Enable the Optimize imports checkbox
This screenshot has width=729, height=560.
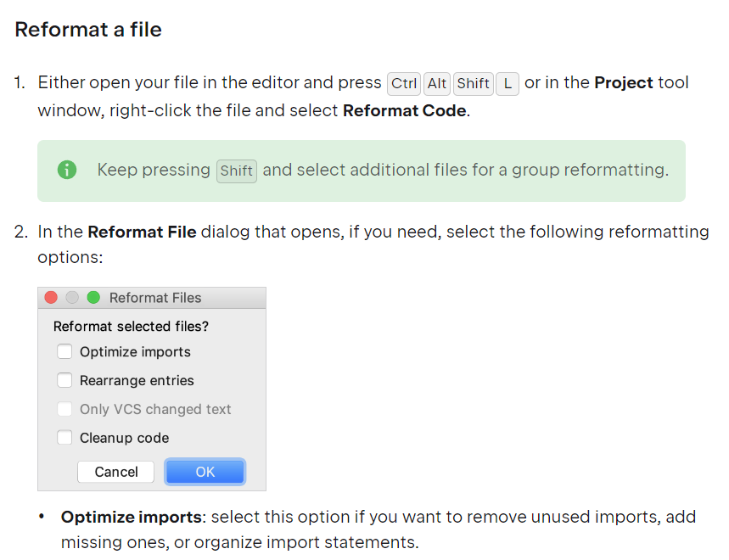(64, 351)
